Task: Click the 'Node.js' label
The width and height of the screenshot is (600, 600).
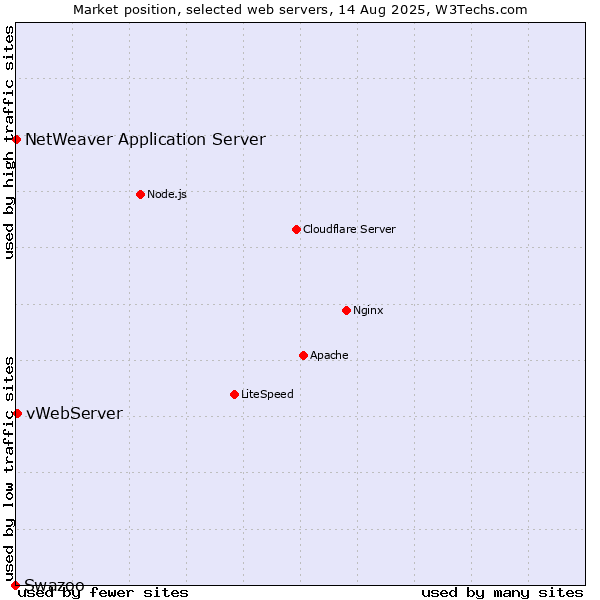Action: (x=167, y=194)
